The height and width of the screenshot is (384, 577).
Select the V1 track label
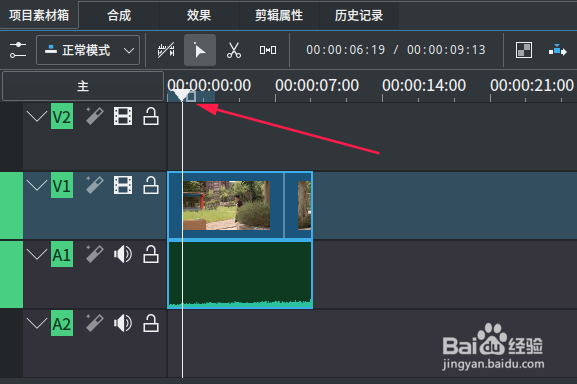[62, 185]
